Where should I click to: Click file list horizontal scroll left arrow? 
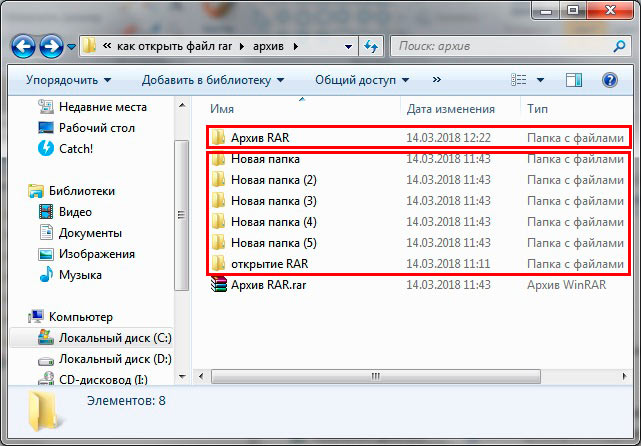tap(201, 376)
